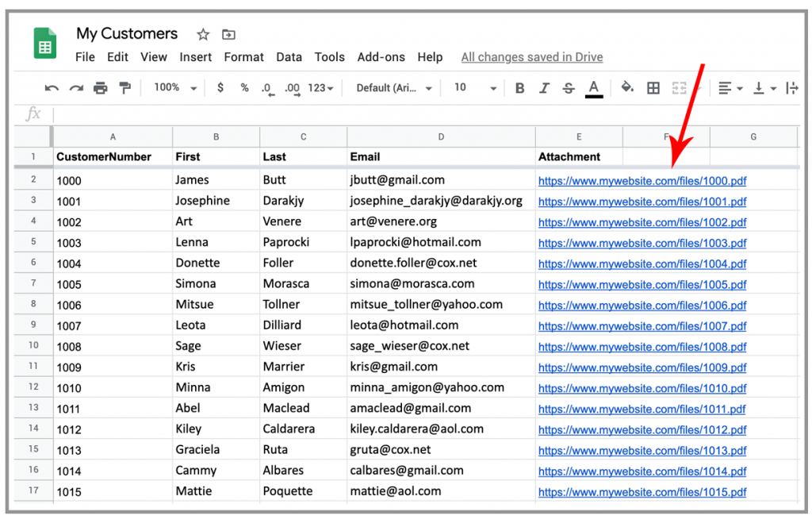Screen dimensions: 812x523
Task: Open the horizontal align dropdown
Action: [729, 87]
